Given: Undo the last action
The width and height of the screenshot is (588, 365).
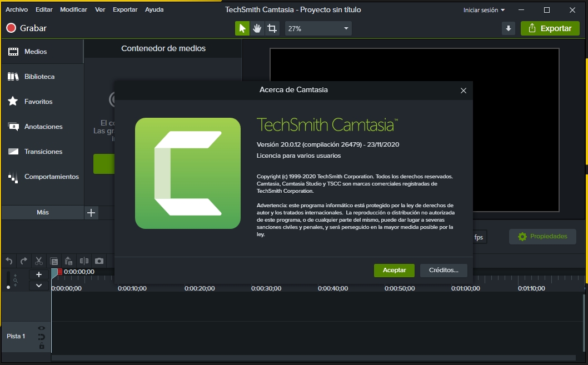Looking at the screenshot, I should (9, 261).
